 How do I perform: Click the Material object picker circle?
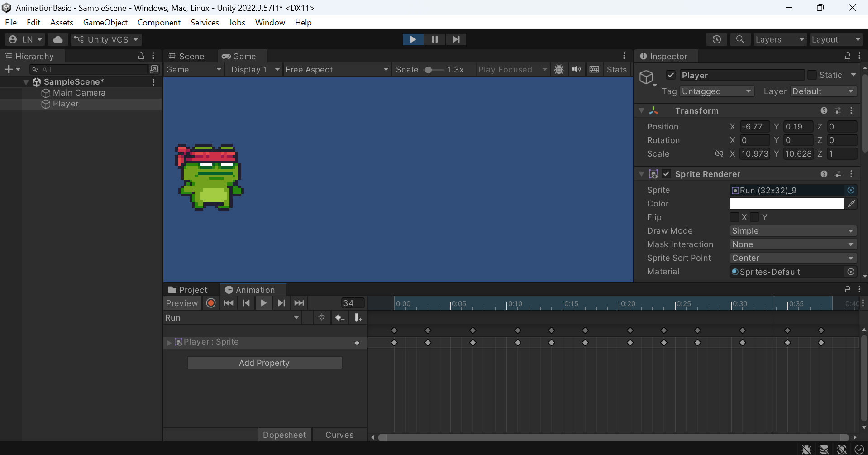coord(851,272)
